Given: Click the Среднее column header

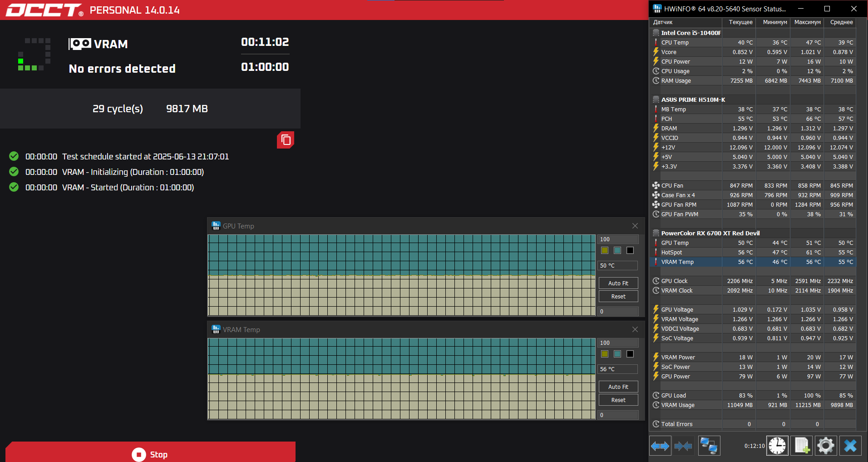Looking at the screenshot, I should tap(840, 22).
